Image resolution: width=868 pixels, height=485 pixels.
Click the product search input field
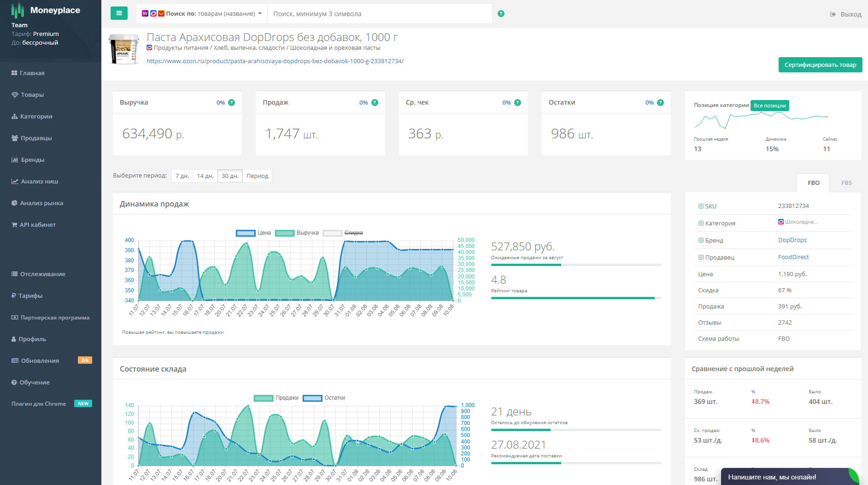[379, 14]
